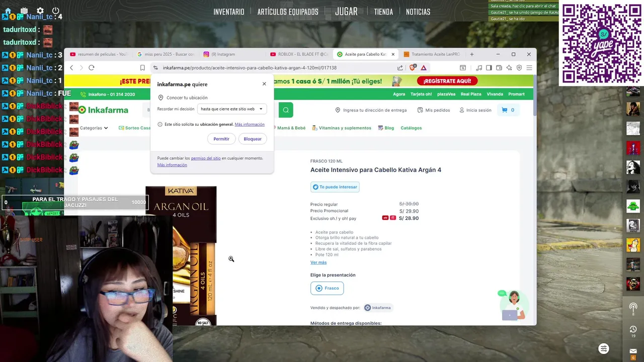Click the game home icon top left
Image resolution: width=644 pixels, height=362 pixels.
(8, 11)
